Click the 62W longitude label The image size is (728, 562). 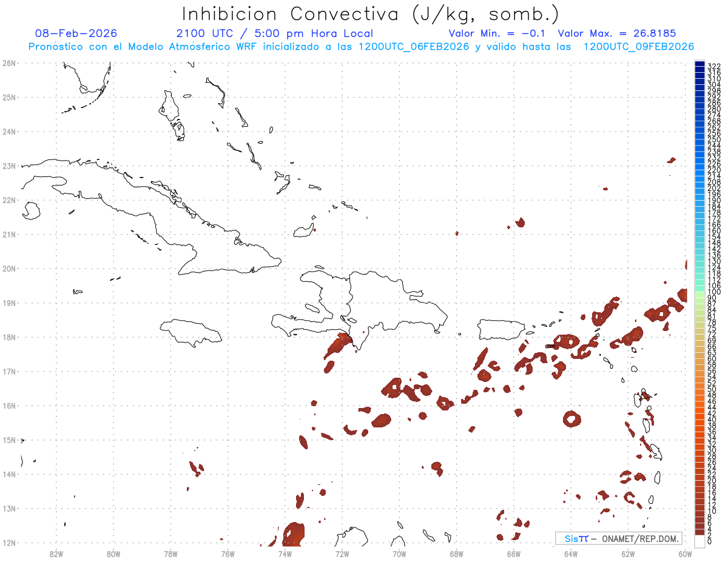[x=628, y=554]
